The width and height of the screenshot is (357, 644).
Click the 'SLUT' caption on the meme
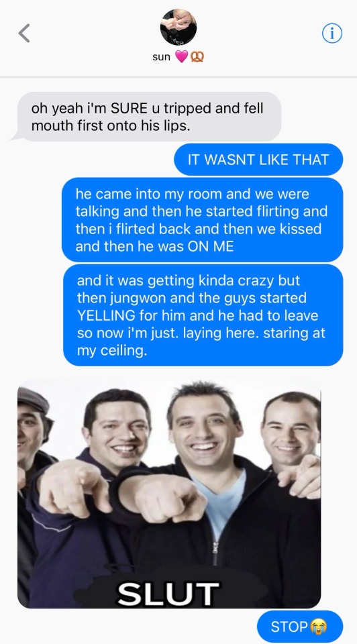pos(168,594)
